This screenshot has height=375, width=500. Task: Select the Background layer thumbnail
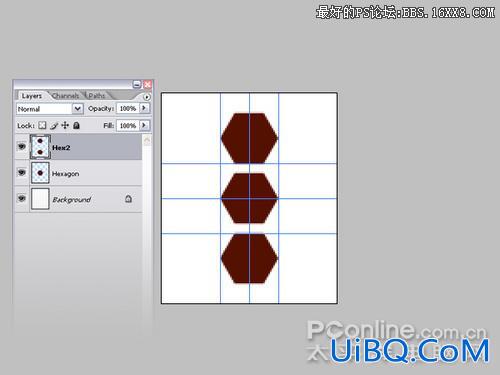click(x=40, y=199)
